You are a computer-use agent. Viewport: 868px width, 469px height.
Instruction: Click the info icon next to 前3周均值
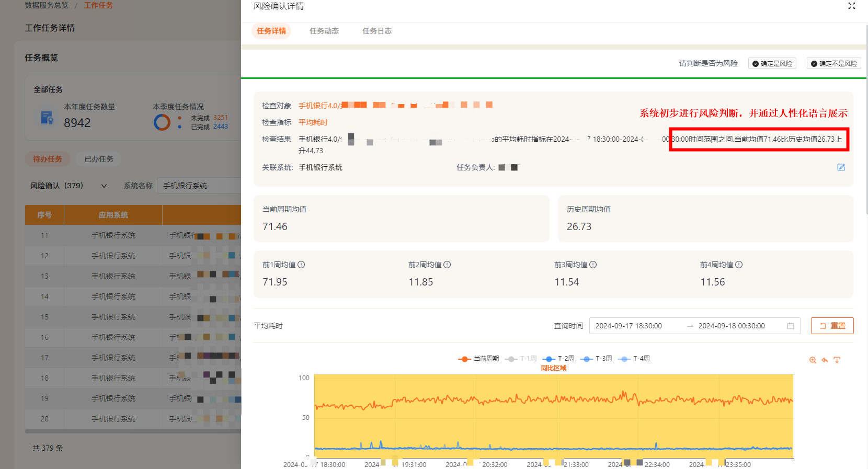tap(593, 265)
